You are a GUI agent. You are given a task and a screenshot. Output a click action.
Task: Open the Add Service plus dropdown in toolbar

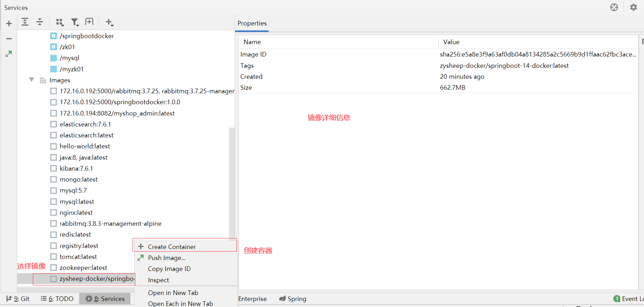point(110,22)
